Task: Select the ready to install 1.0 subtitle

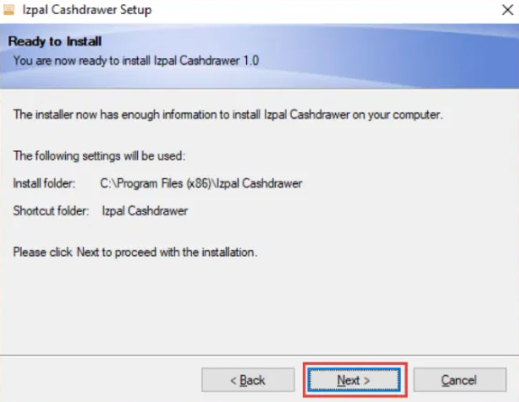Action: [x=136, y=61]
